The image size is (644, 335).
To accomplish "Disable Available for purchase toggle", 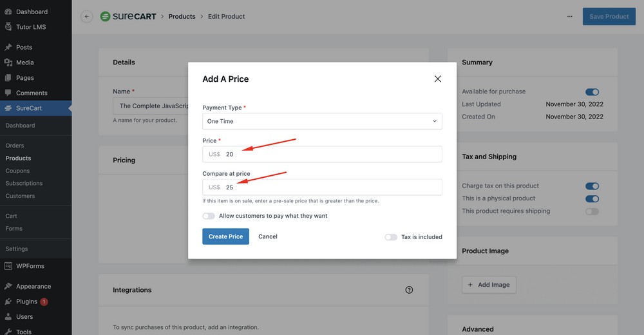I will click(592, 92).
